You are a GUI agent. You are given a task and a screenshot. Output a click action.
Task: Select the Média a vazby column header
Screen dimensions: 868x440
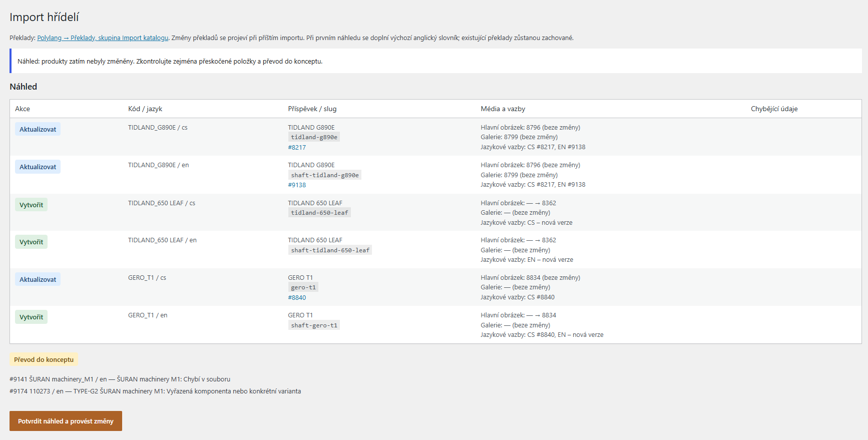tap(503, 109)
